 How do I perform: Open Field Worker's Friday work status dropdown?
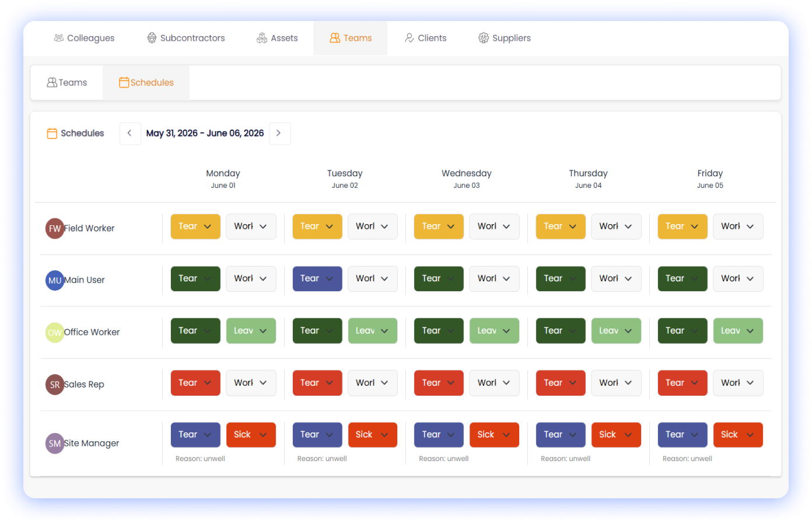[738, 226]
